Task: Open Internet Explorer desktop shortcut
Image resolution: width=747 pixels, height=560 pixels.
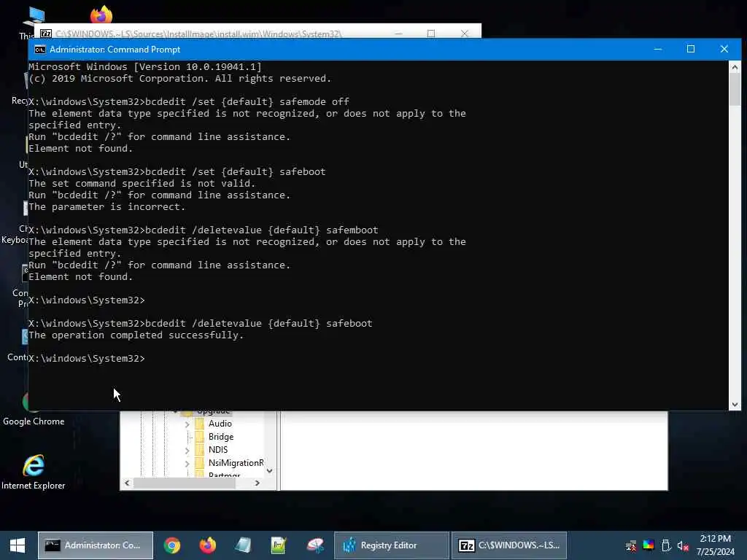Action: (x=34, y=472)
